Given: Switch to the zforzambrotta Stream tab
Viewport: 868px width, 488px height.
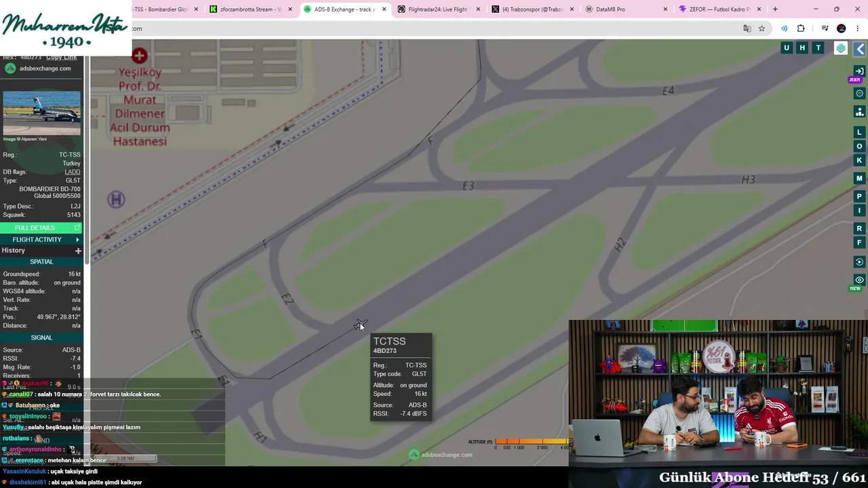Looking at the screenshot, I should click(250, 9).
